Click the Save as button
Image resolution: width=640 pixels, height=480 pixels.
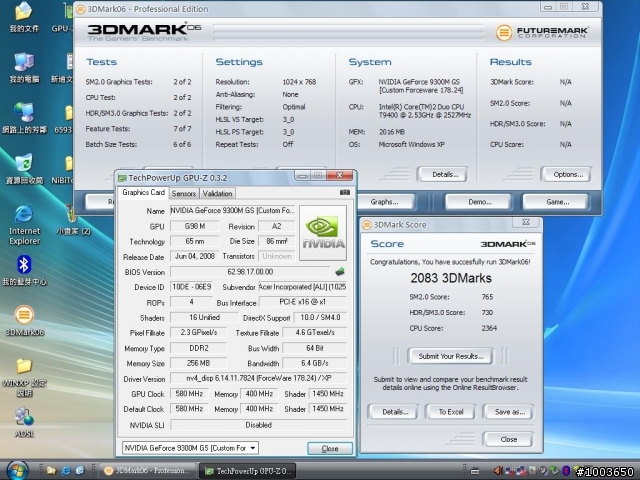[x=509, y=412]
